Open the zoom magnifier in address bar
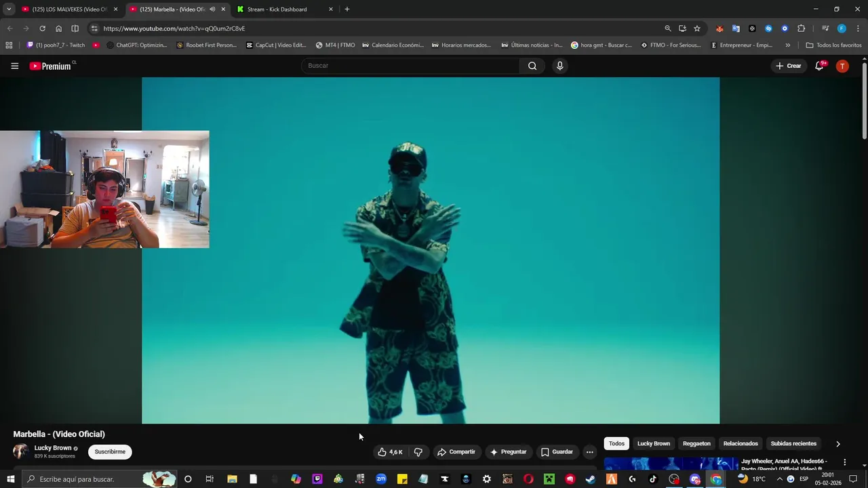This screenshot has height=488, width=868. coord(668,28)
